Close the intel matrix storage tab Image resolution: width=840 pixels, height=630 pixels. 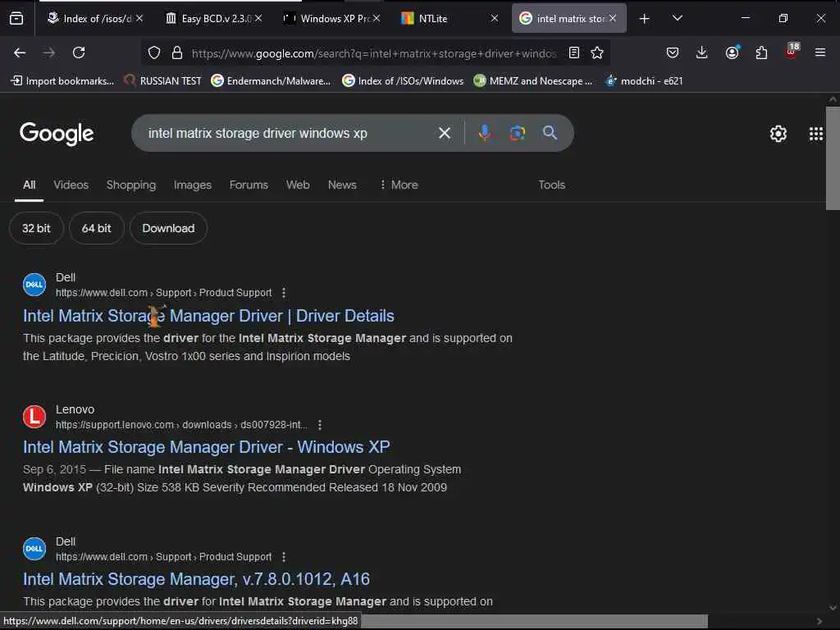coord(612,18)
